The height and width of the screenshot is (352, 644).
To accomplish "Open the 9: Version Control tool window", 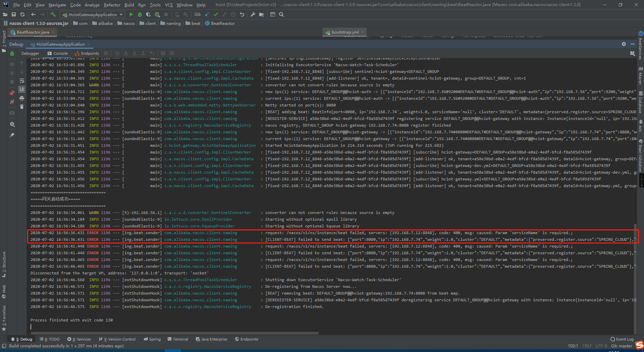I will [x=117, y=339].
